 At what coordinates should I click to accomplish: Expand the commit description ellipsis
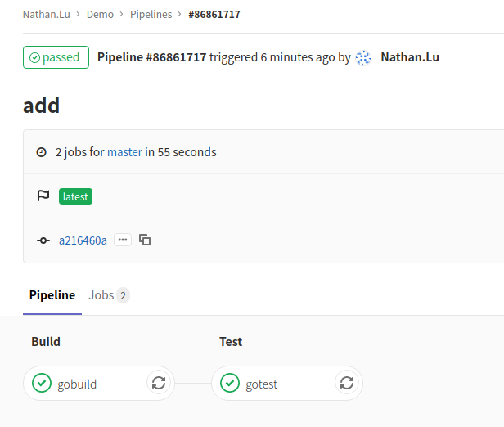123,240
